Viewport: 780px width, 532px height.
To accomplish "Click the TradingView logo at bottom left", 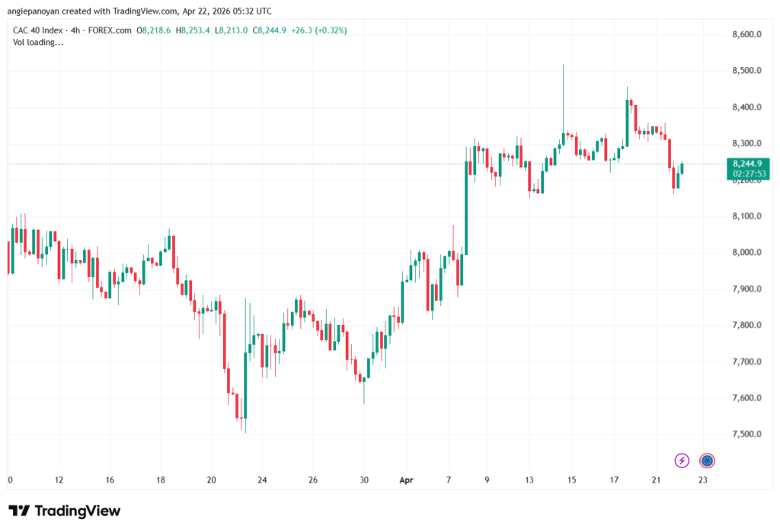I will click(65, 511).
